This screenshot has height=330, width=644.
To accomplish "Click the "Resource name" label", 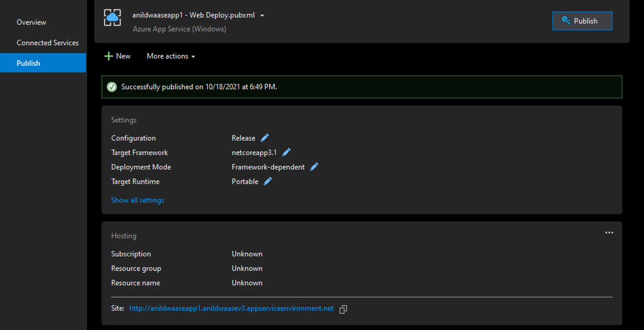I will 136,283.
